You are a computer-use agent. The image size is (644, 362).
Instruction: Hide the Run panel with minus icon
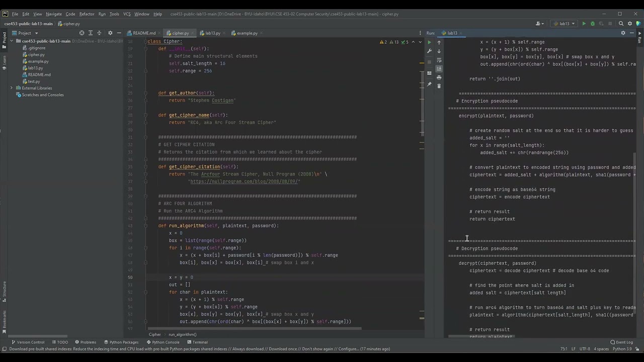click(631, 33)
